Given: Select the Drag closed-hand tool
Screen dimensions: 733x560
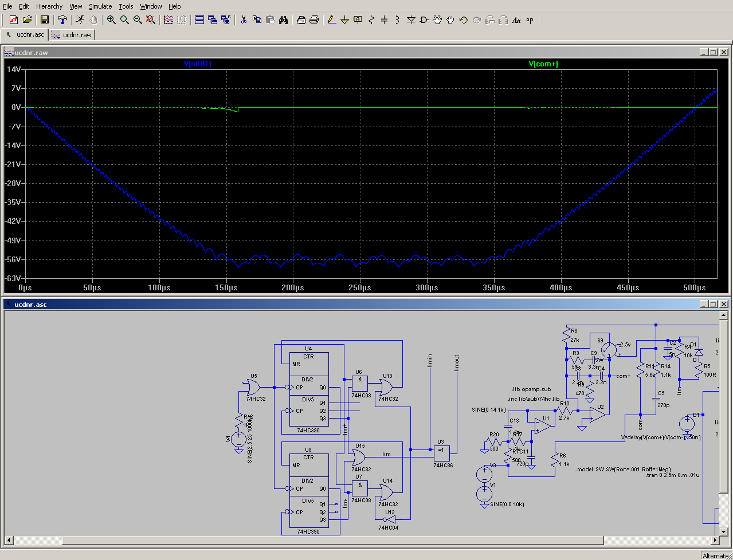Looking at the screenshot, I should [x=450, y=19].
